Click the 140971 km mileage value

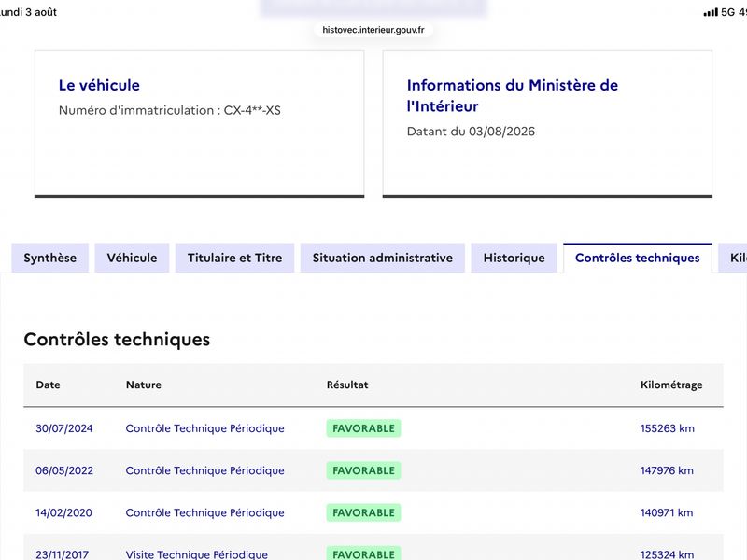coord(667,512)
